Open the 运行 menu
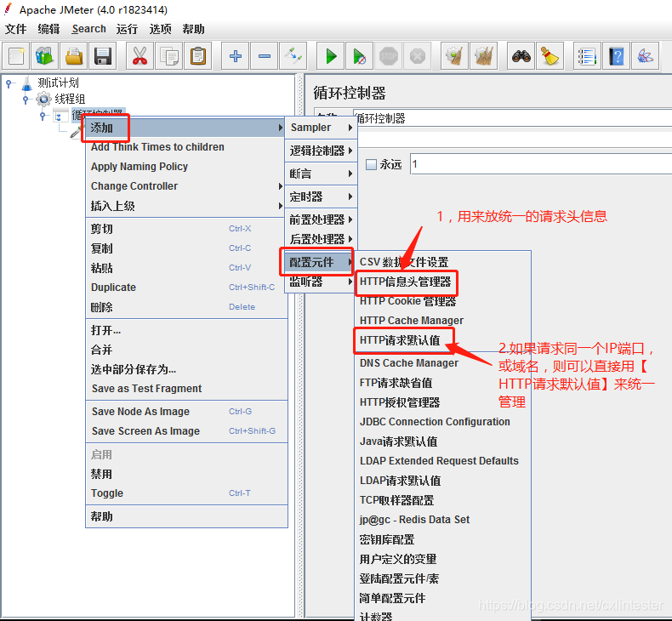Screen dimensions: 672x621 click(x=127, y=29)
